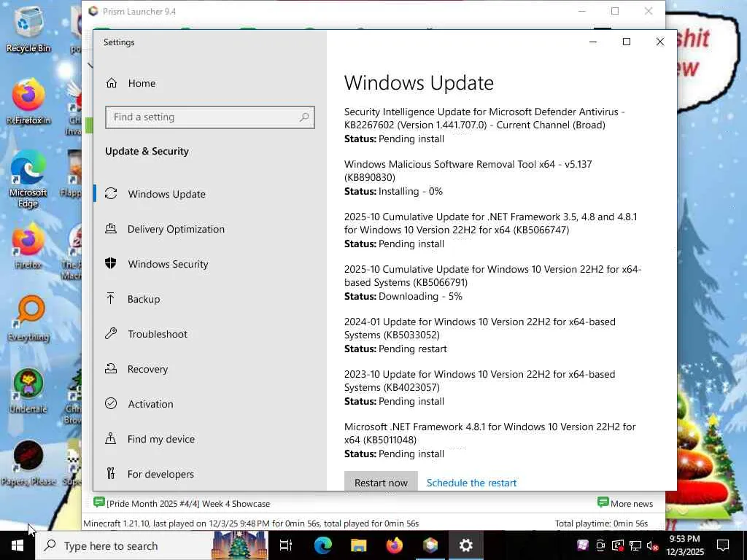Click the Settings gear taskbar icon
The height and width of the screenshot is (560, 747).
pyautogui.click(x=466, y=545)
